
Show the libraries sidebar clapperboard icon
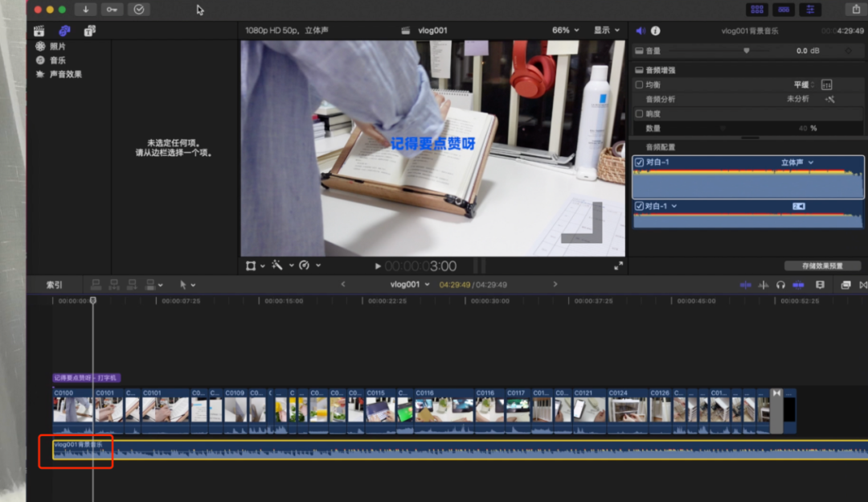tap(39, 31)
